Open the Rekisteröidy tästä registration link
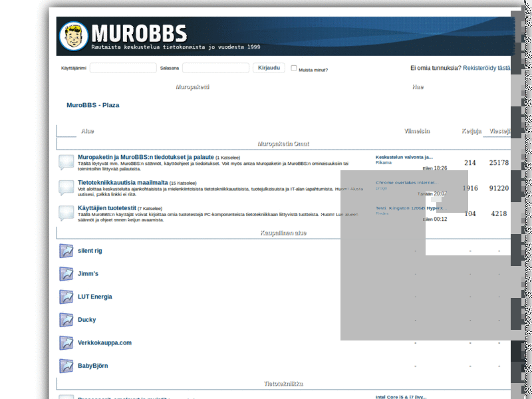 pyautogui.click(x=487, y=68)
